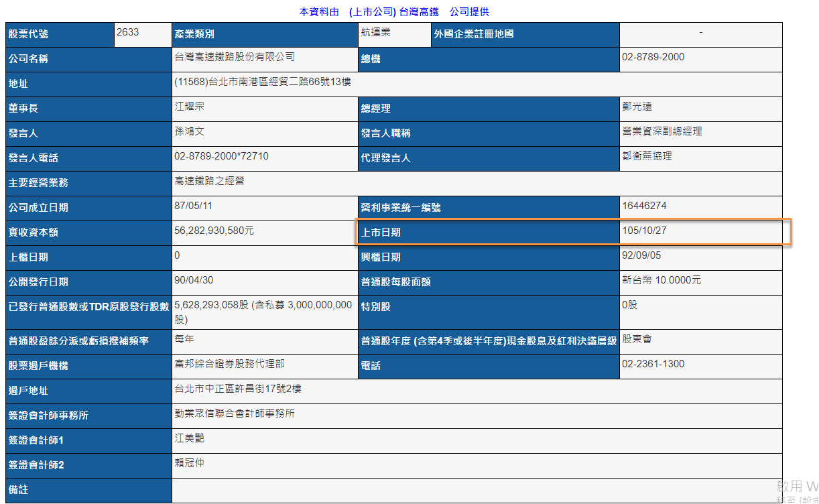Click the stock code value 2633

click(x=128, y=32)
